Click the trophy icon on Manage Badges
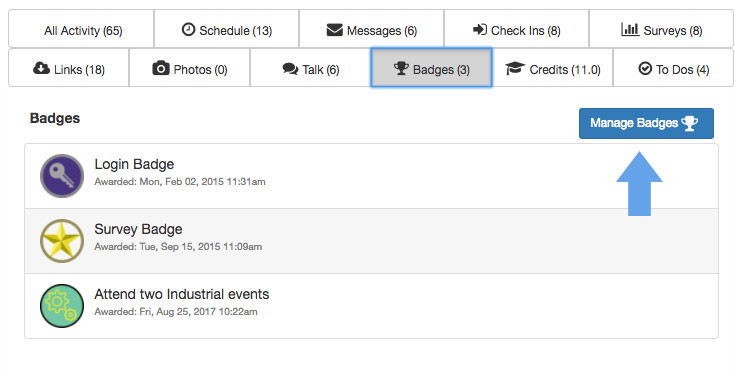The height and width of the screenshot is (373, 742). [x=689, y=123]
